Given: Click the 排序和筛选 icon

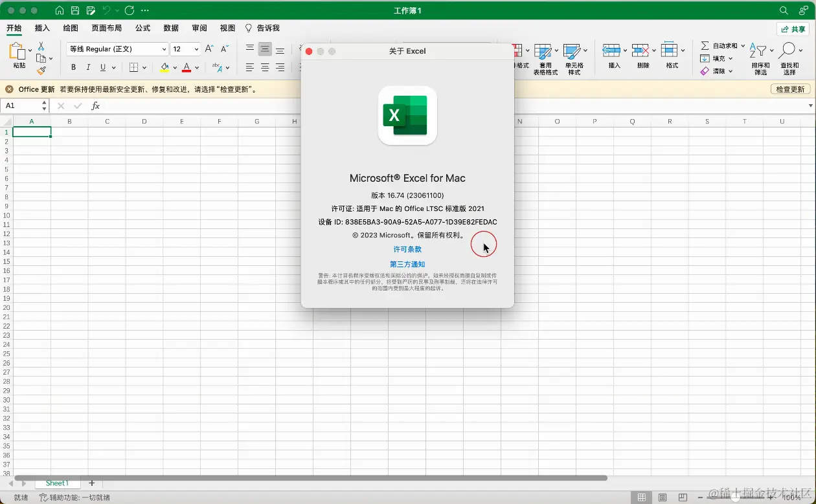Looking at the screenshot, I should coord(758,52).
